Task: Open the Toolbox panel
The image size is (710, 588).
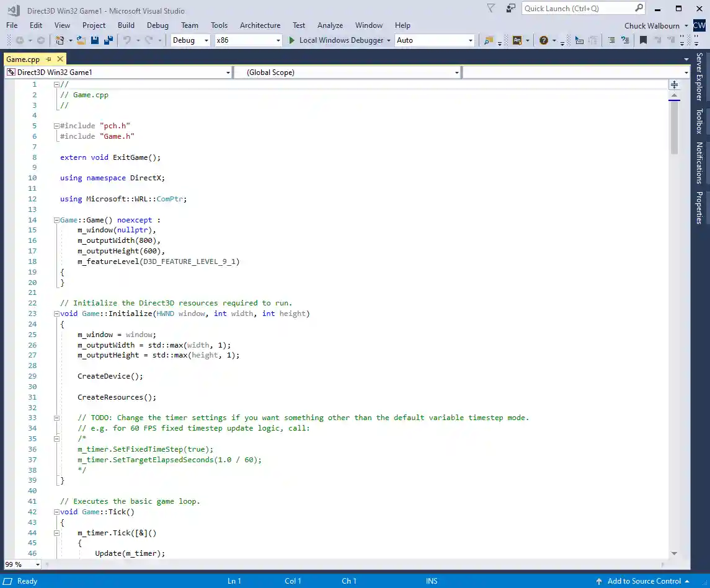Action: (x=699, y=122)
